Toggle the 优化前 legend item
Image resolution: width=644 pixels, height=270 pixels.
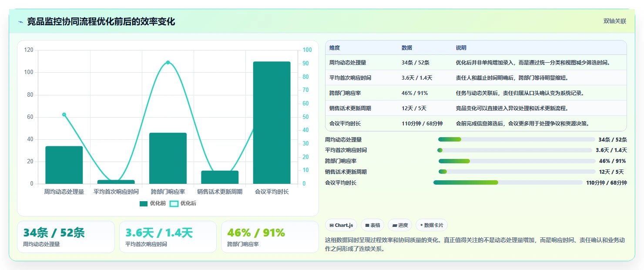(152, 203)
